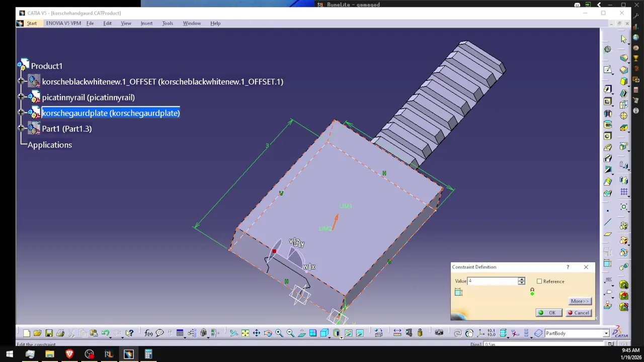Click the Dim1 0.5in field
The height and width of the screenshot is (362, 644).
543,344
